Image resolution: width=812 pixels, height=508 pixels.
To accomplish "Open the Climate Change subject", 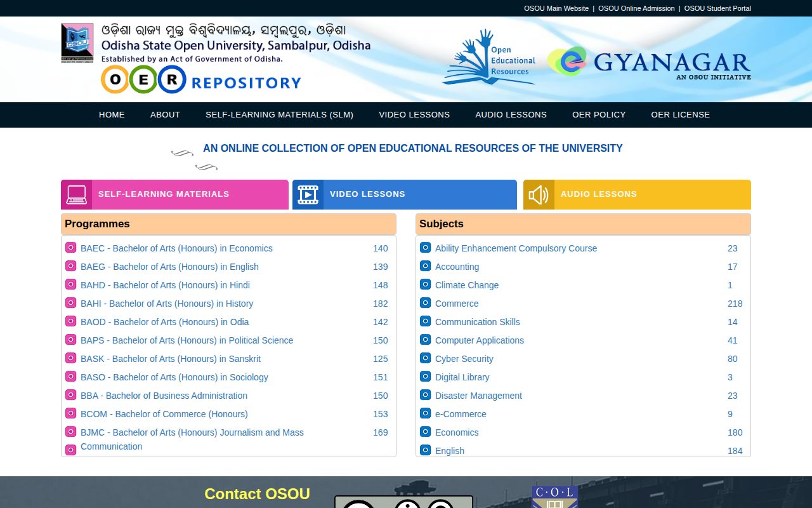I will pos(467,285).
